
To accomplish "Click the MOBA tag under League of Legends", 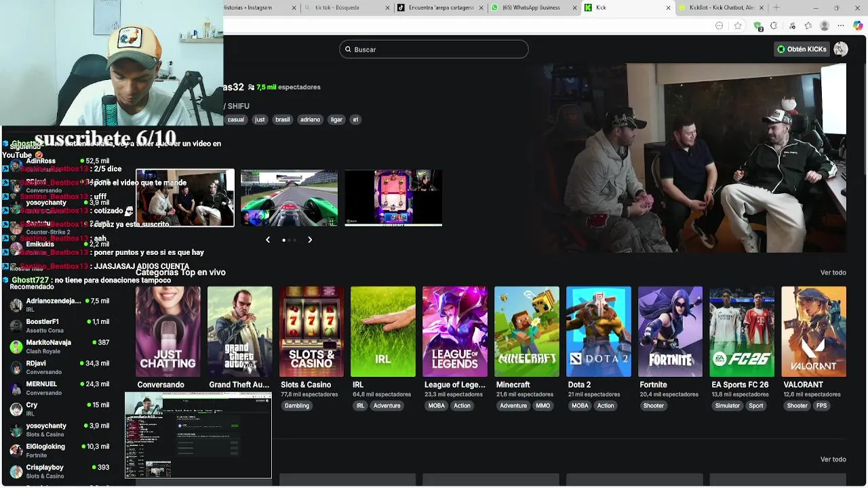I will click(437, 406).
